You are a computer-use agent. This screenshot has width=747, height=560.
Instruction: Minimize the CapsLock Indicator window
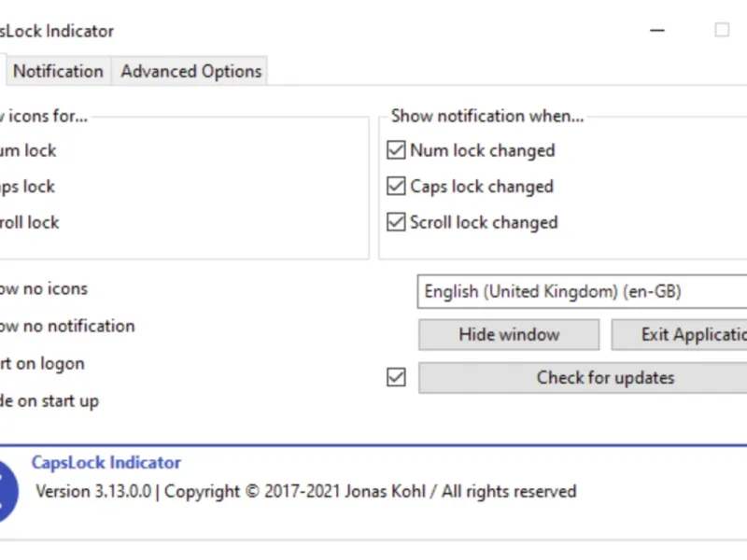(657, 31)
